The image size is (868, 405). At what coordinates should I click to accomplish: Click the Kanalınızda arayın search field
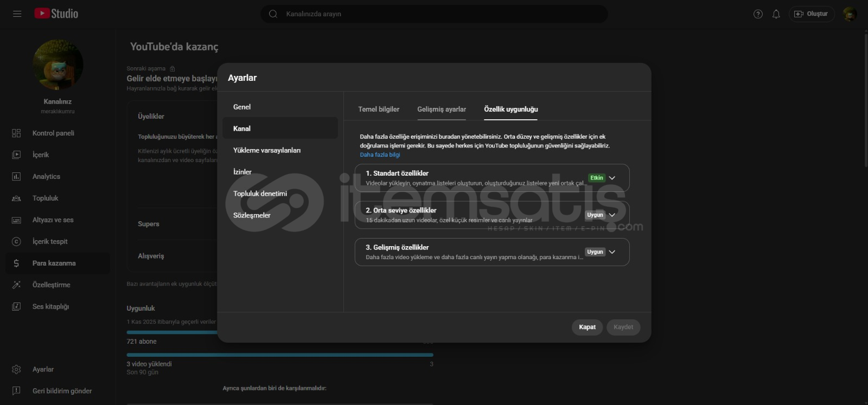click(434, 14)
